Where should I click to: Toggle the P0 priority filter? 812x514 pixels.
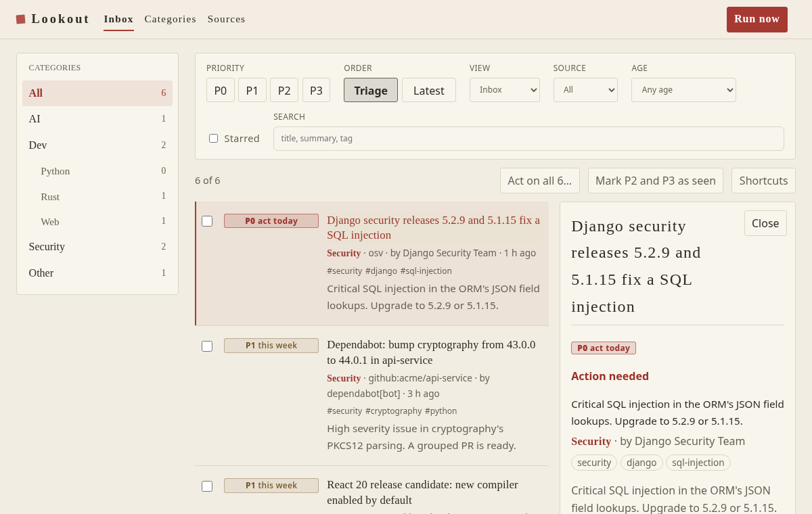[221, 90]
